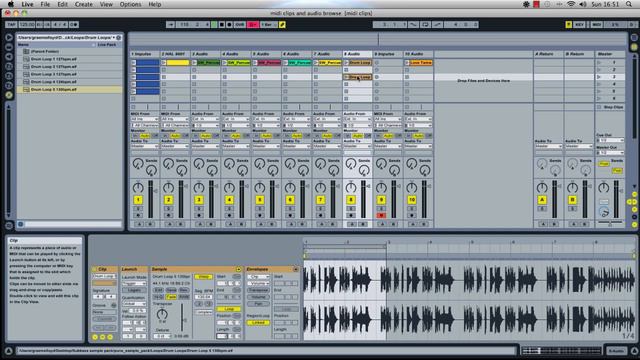Select file browser 2 icon
Viewport: 640px width, 360px height.
[9, 76]
